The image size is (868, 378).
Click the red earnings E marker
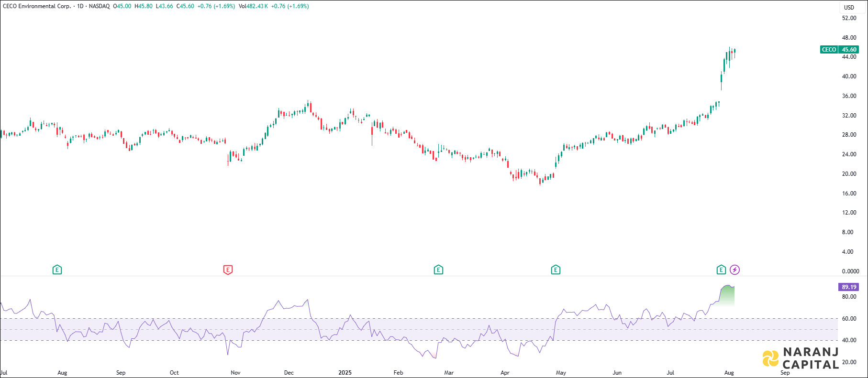click(x=228, y=270)
